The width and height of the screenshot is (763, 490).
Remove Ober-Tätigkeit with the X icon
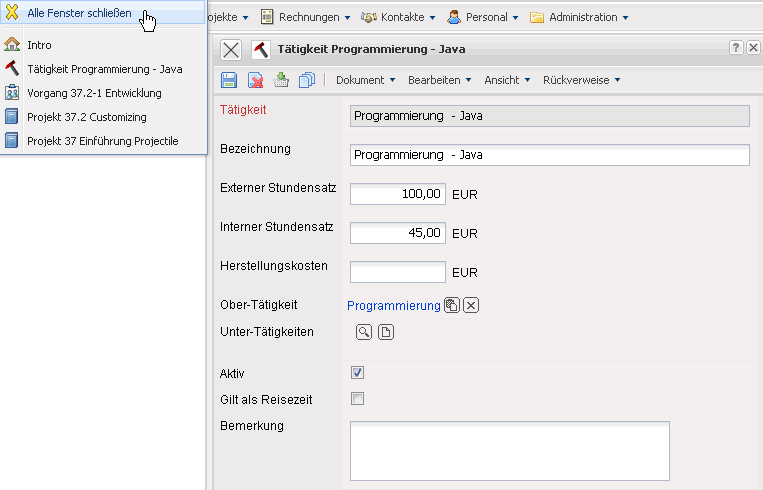click(471, 306)
